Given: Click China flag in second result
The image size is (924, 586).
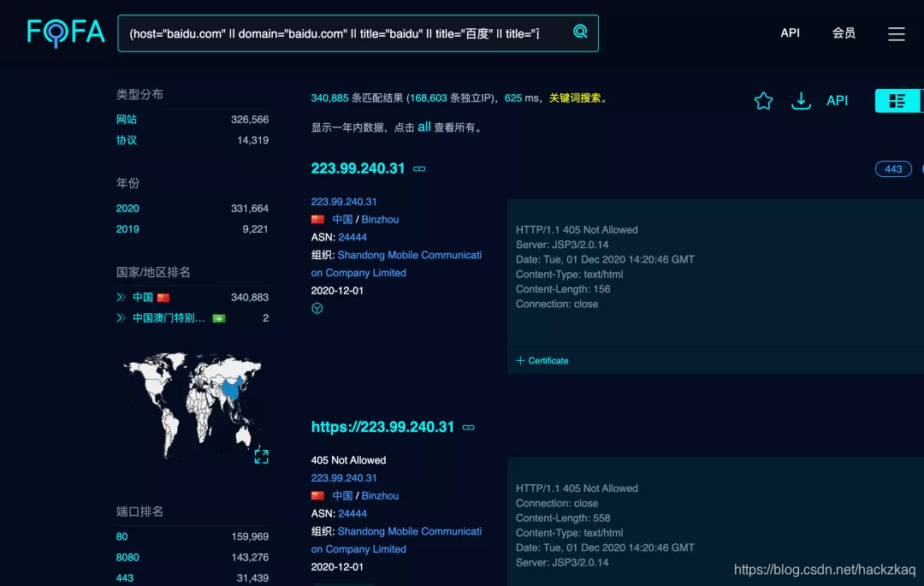Looking at the screenshot, I should 317,495.
